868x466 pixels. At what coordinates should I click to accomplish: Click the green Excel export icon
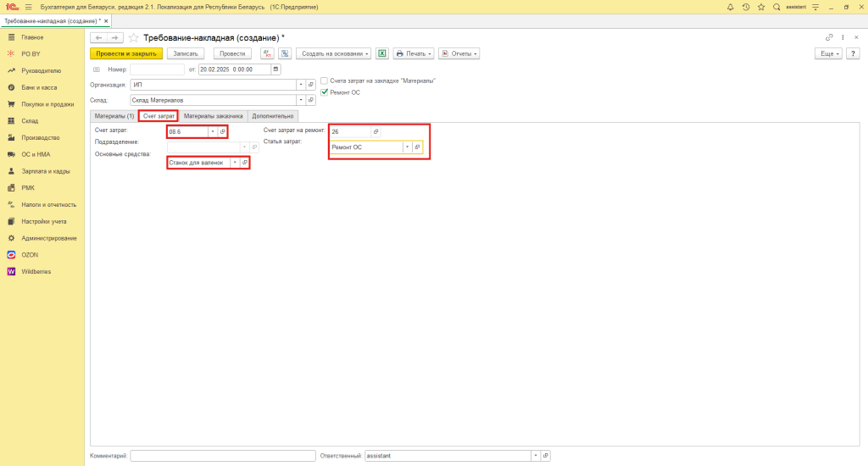382,53
